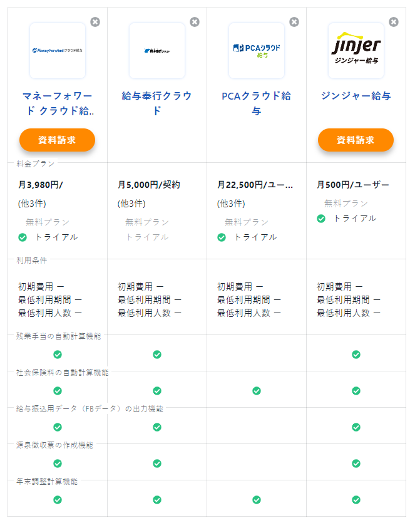Click the jinjer ジンジャー給与 logo image

356,50
